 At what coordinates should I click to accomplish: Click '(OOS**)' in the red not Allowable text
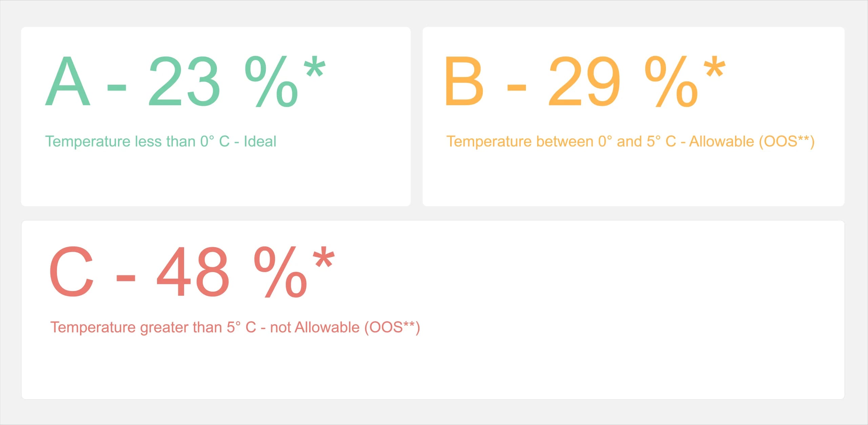coord(392,328)
